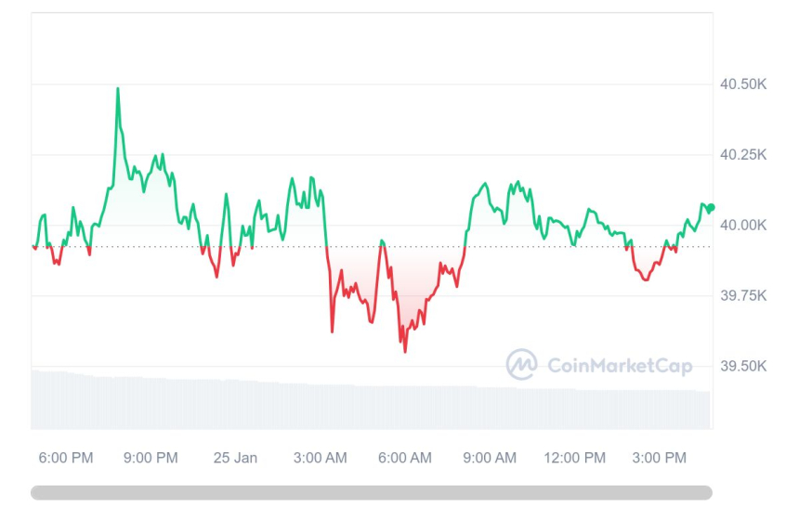
Task: Click the 6:00 PM time axis label
Action: [66, 458]
